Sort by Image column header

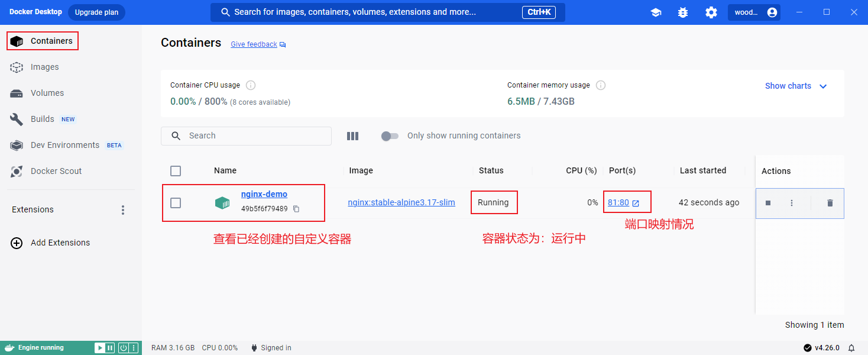click(x=361, y=170)
